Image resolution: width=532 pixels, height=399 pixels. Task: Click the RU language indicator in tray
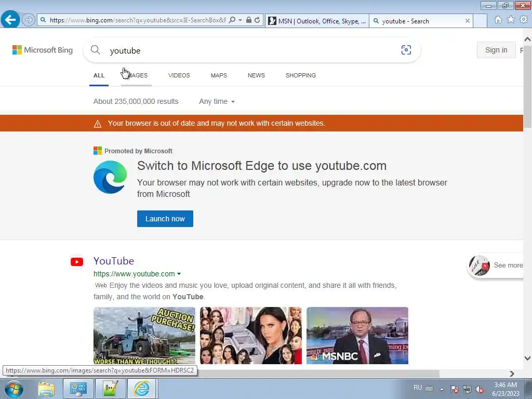tap(418, 388)
